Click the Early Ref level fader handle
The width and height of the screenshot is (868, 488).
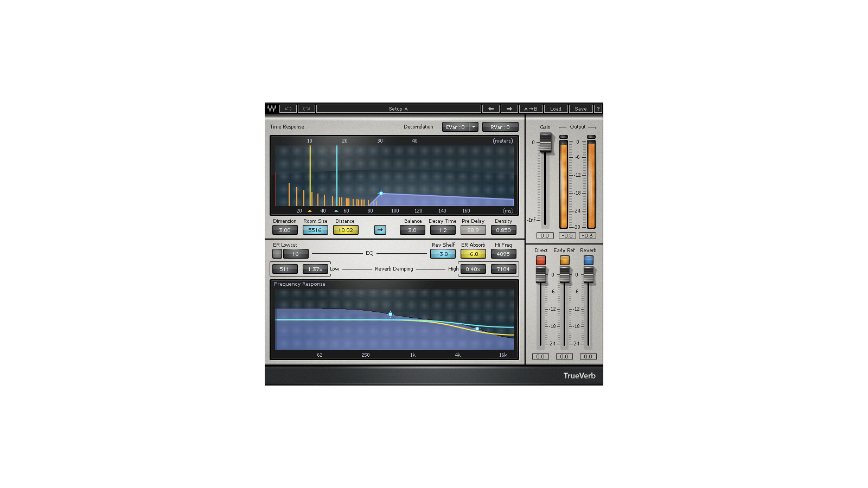tap(565, 275)
